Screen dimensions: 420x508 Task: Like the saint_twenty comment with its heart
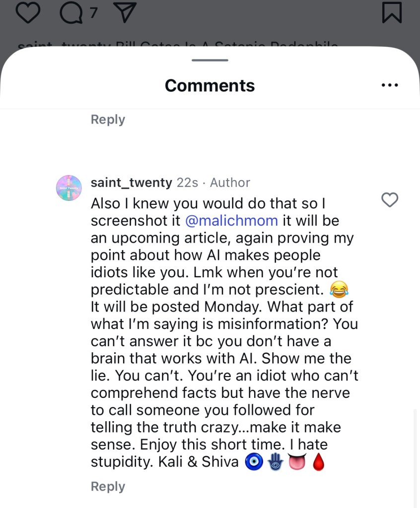tap(390, 199)
